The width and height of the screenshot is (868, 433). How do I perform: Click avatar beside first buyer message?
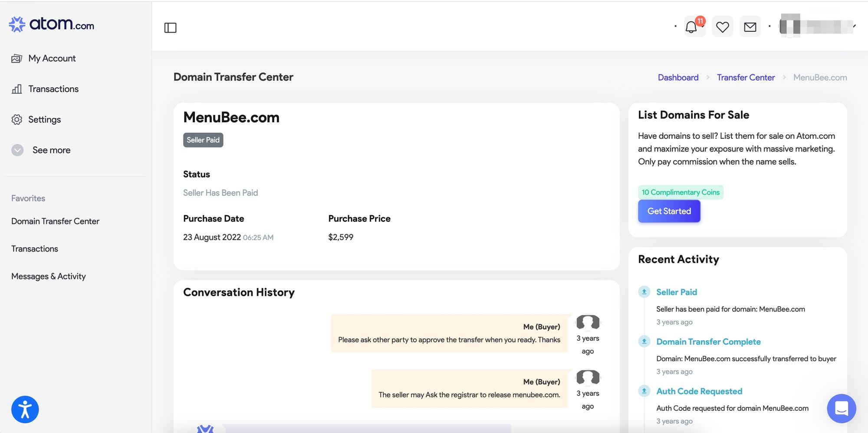[x=588, y=322]
